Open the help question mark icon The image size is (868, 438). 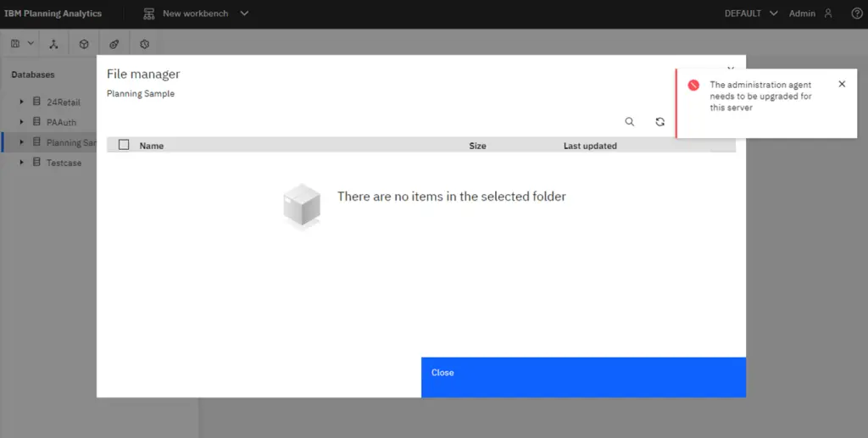click(856, 14)
